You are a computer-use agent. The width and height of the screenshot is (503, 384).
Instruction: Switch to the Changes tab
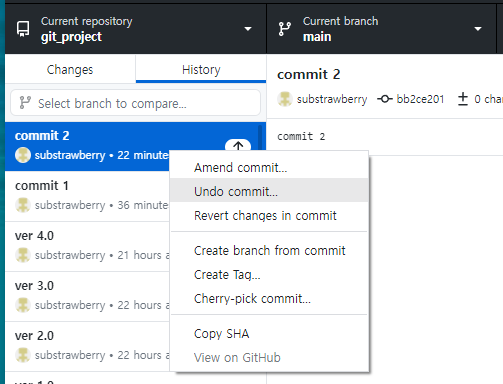[x=70, y=69]
